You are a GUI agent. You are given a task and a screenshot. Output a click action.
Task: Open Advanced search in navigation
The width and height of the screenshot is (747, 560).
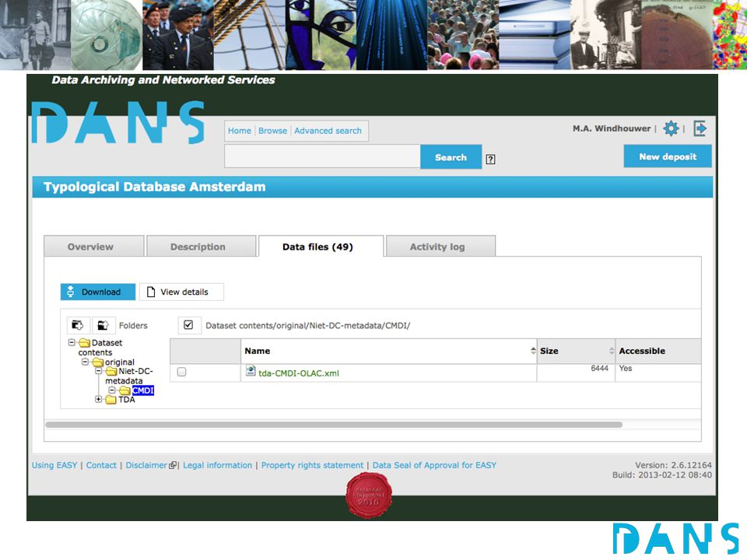point(328,131)
